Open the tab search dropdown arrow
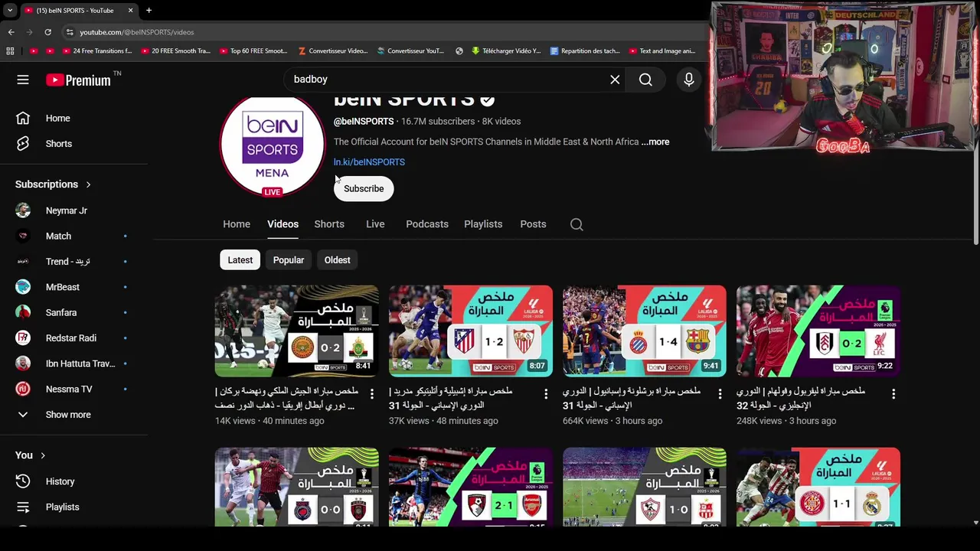 9,10
